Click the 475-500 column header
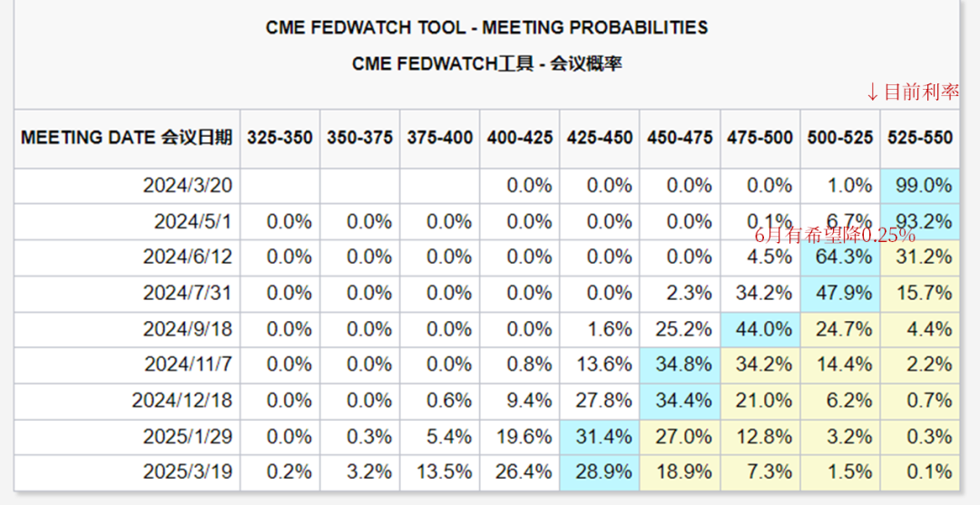The width and height of the screenshot is (980, 505). (760, 139)
